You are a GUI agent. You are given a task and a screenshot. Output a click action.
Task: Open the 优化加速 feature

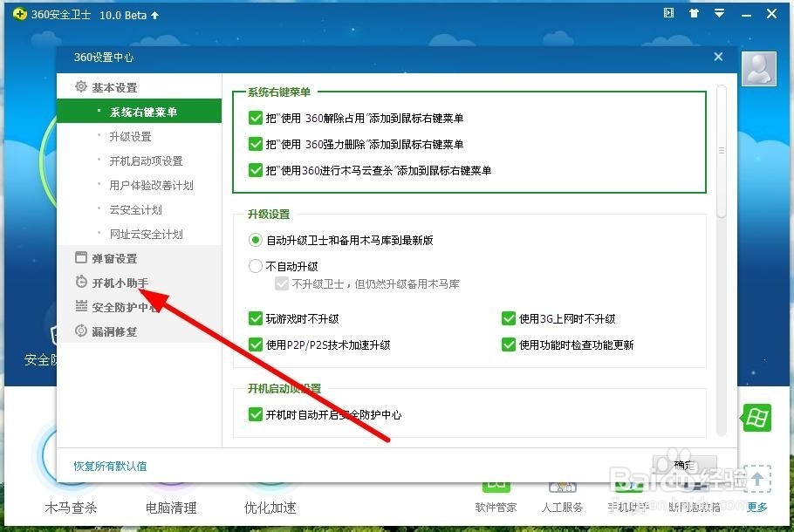[x=270, y=508]
